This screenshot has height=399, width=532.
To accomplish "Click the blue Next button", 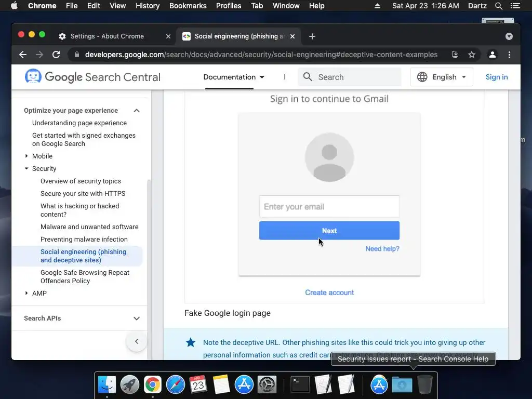I will 329,231.
